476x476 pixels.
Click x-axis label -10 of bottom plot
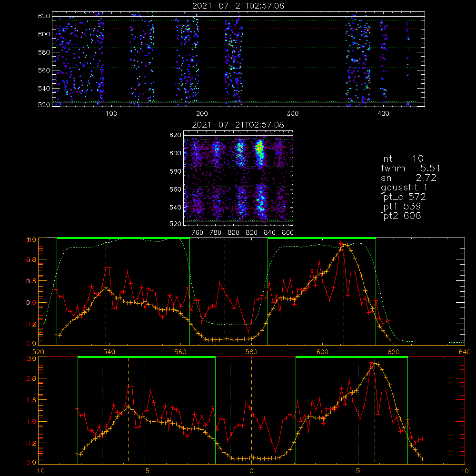click(x=38, y=471)
